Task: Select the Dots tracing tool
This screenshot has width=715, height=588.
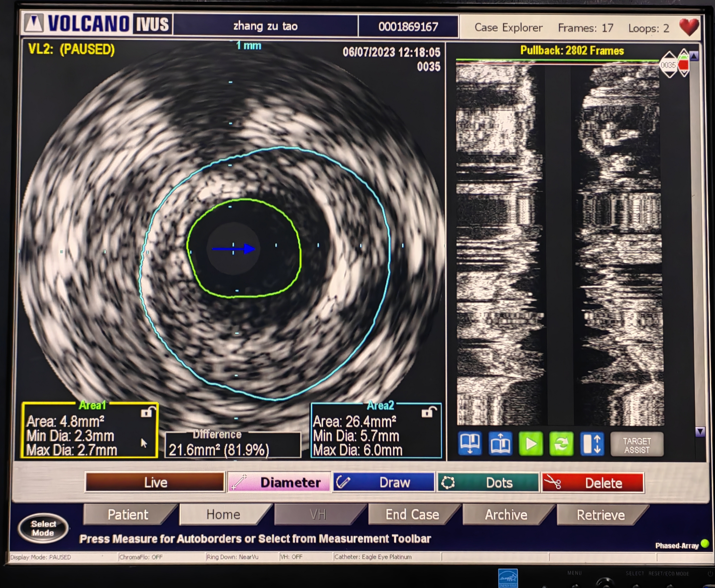Action: pos(488,482)
